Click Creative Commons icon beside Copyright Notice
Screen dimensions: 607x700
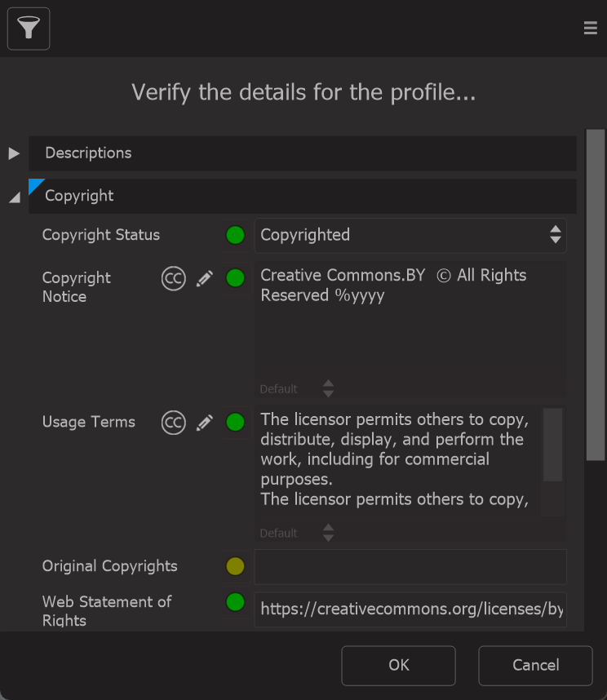(x=173, y=278)
